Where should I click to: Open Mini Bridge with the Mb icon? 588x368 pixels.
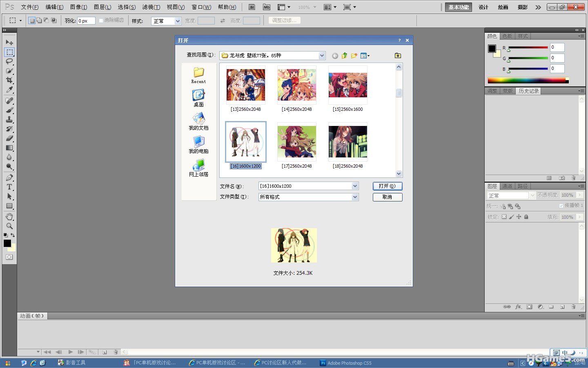coord(267,7)
